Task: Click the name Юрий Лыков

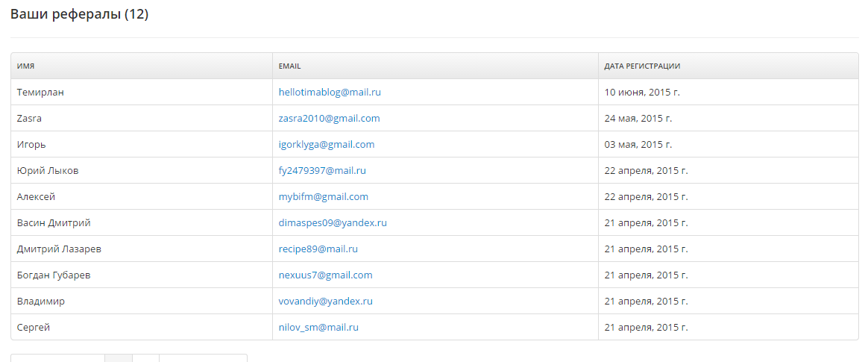Action: pos(48,170)
